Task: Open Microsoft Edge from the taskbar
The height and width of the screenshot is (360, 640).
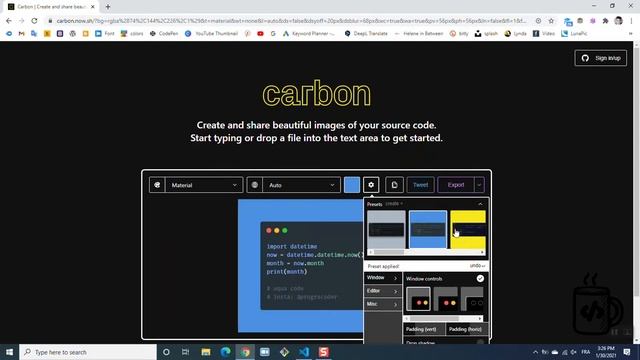Action: click(x=225, y=352)
